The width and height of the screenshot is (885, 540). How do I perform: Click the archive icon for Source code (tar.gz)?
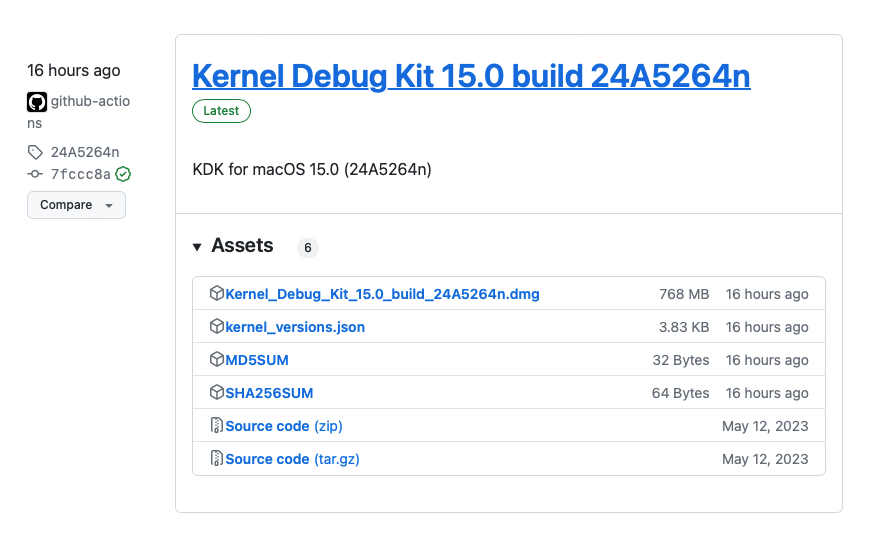point(217,458)
